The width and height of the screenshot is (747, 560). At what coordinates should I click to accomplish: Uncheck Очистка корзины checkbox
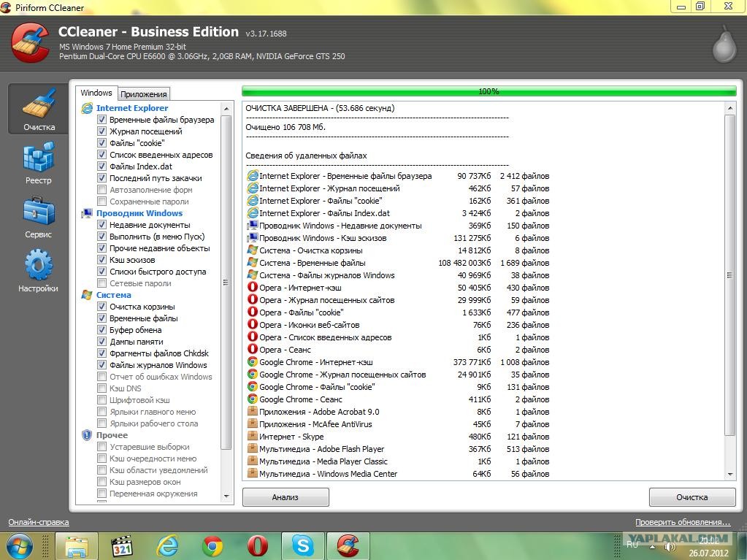click(x=101, y=306)
